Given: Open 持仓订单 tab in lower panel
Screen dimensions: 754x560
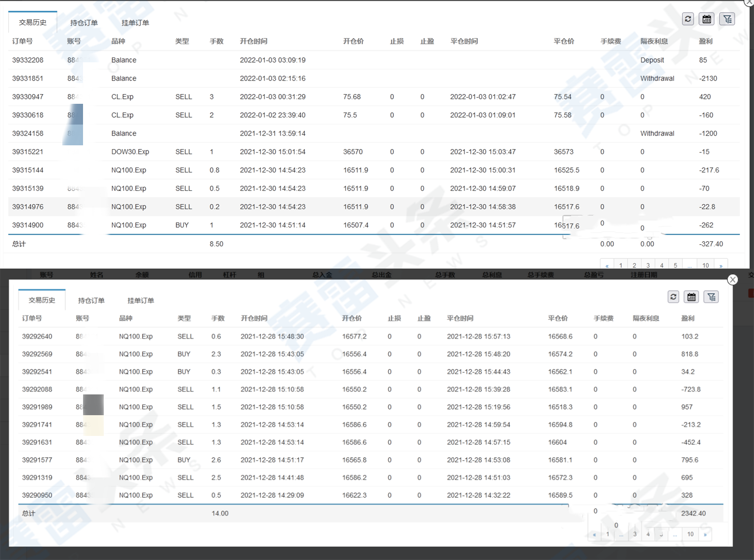Looking at the screenshot, I should pos(91,300).
